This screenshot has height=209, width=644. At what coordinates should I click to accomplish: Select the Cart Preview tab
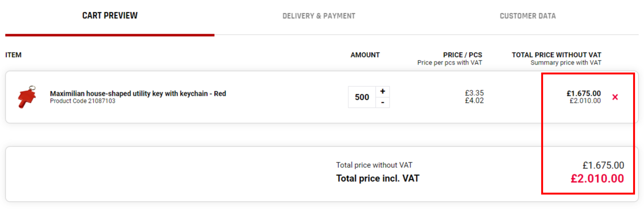[x=110, y=16]
